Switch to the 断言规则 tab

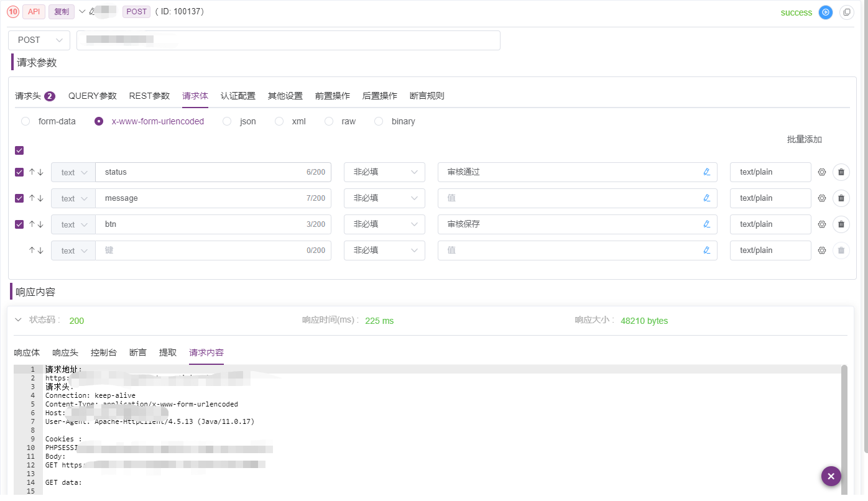[427, 96]
